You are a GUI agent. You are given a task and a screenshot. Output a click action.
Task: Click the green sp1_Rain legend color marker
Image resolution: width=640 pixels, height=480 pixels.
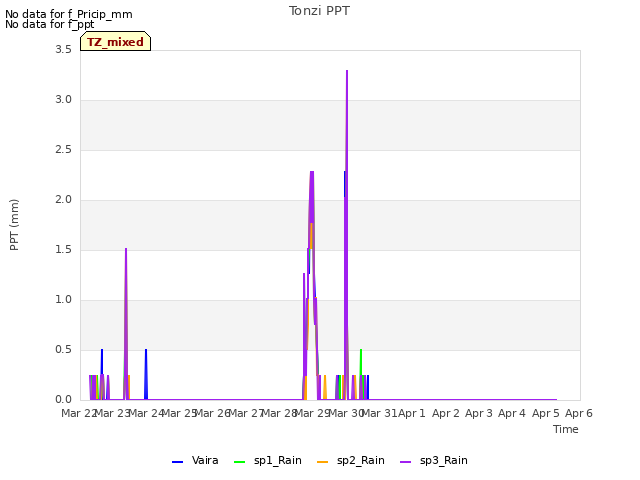tap(240, 462)
